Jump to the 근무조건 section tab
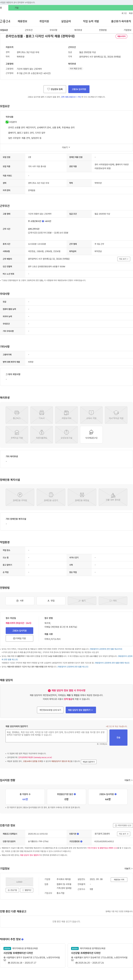 coord(29,30)
